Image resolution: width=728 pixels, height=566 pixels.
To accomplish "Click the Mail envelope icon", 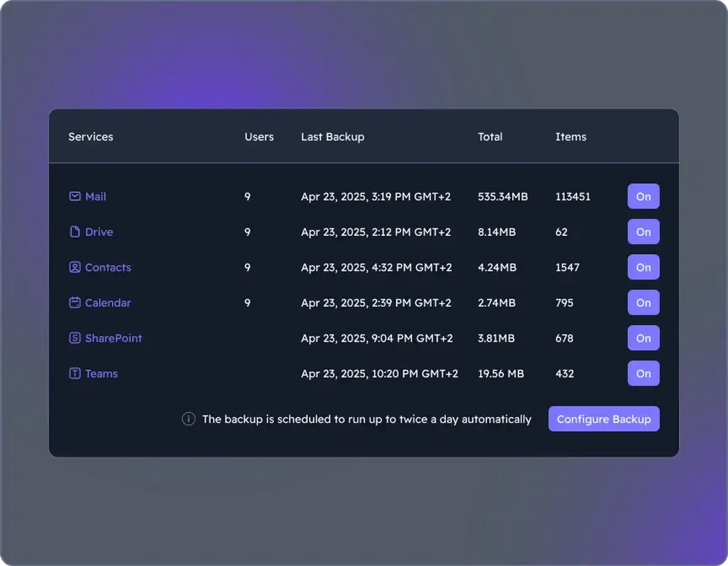I will tap(74, 196).
